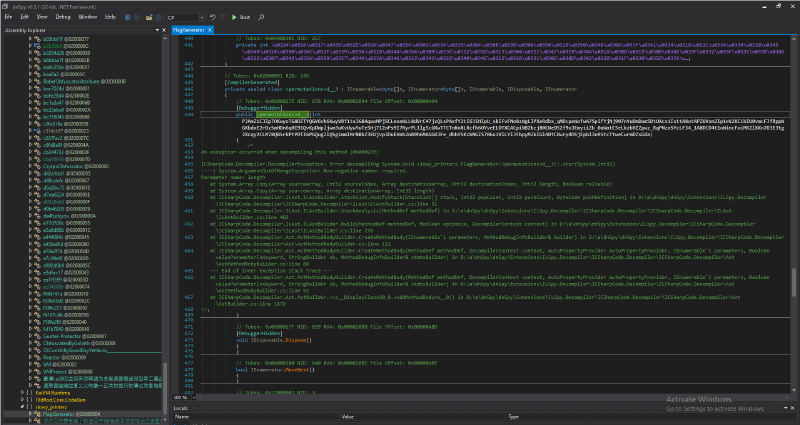Click the type icon beside c314cbf7

coord(37,131)
